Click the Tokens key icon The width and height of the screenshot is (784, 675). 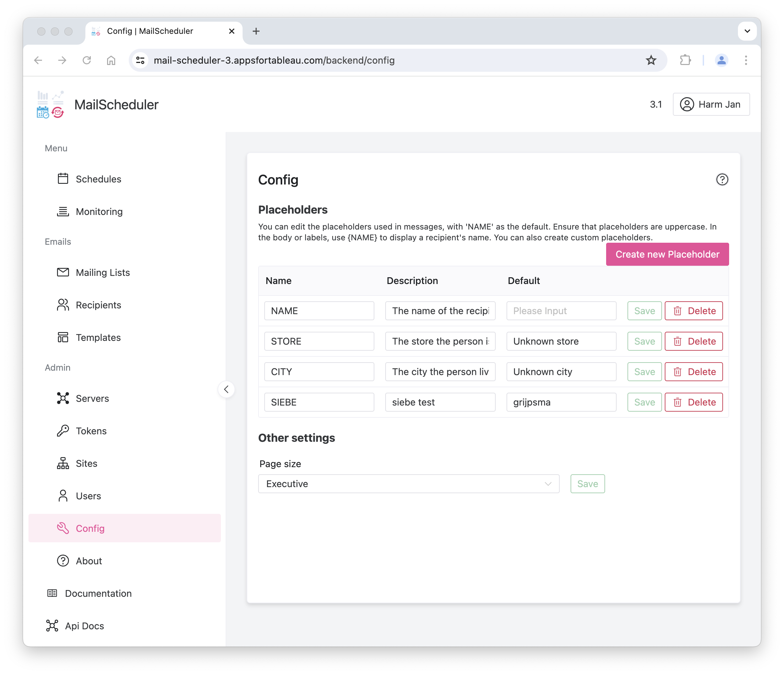coord(63,431)
